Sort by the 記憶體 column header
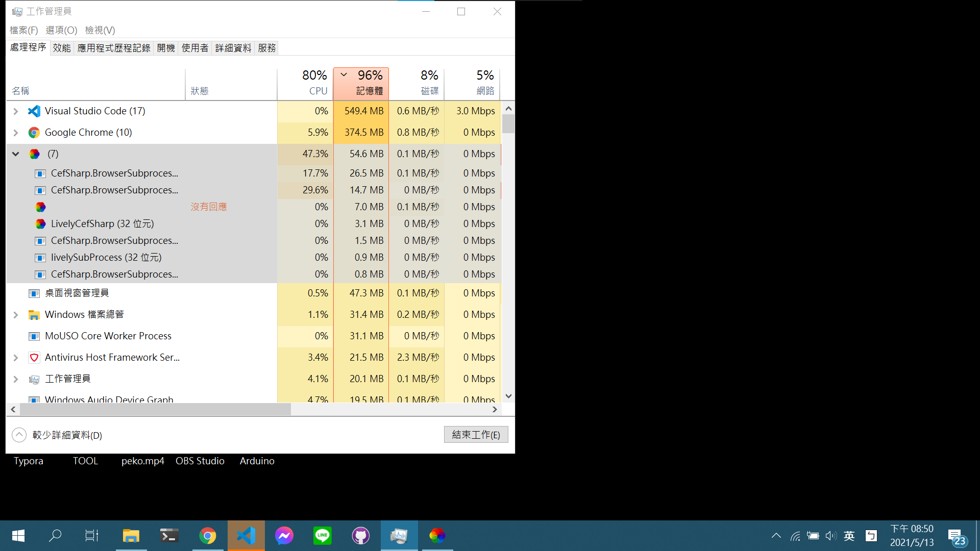 click(x=361, y=84)
